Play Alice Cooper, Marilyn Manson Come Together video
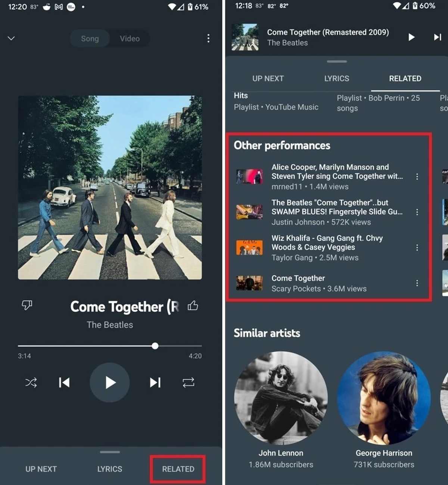 point(337,177)
